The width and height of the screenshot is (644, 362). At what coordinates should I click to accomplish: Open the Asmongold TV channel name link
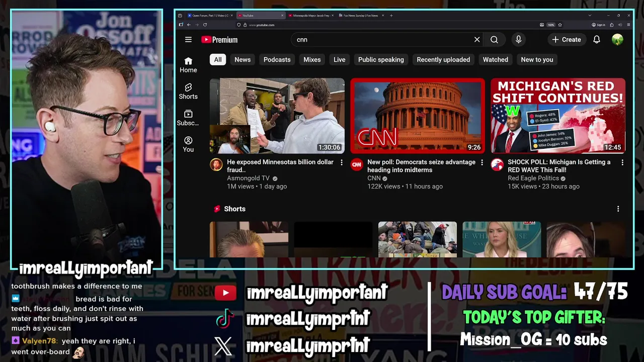pos(249,178)
